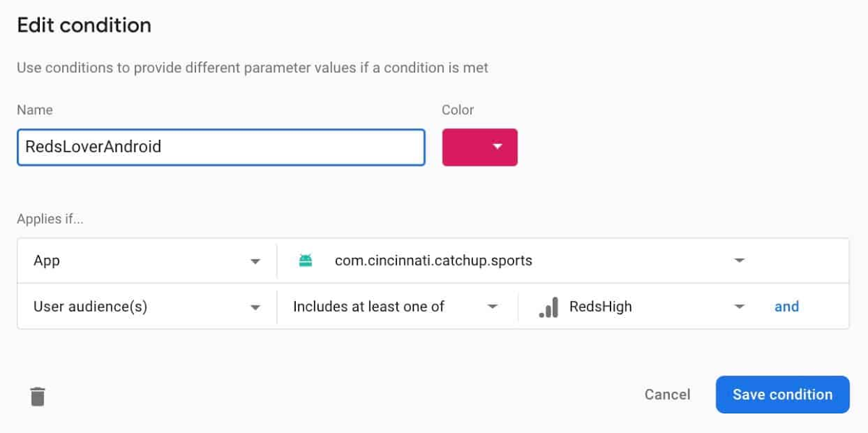Click the green Android app icon
The height and width of the screenshot is (433, 868).
[305, 261]
